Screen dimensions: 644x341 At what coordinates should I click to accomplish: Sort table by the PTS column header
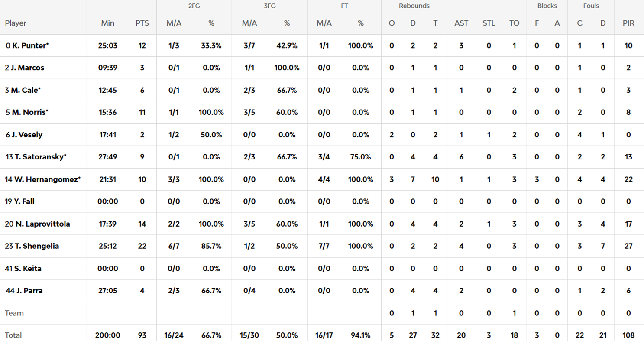pyautogui.click(x=142, y=23)
